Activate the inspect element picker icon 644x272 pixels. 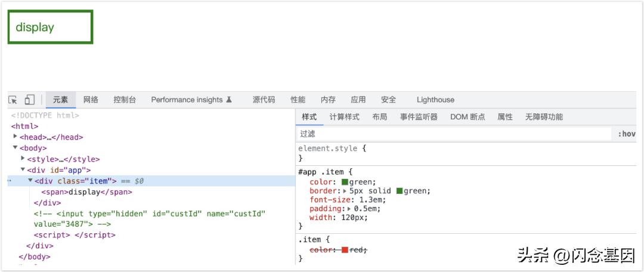coord(13,100)
